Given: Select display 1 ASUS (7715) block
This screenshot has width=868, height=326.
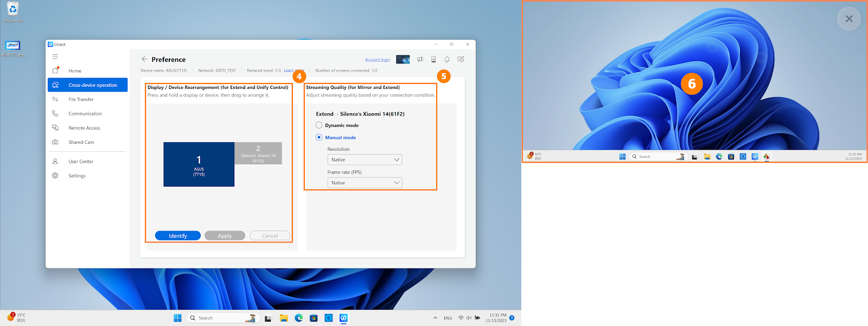Looking at the screenshot, I should click(199, 164).
